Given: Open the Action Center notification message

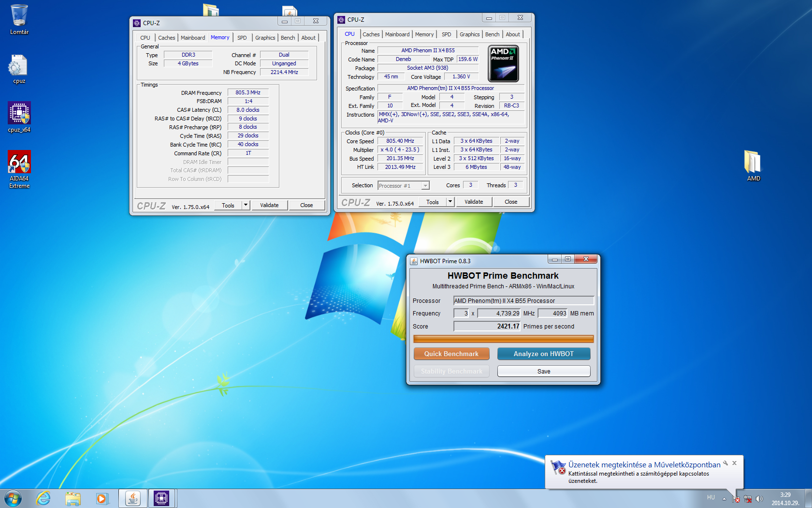Looking at the screenshot, I should (x=644, y=472).
